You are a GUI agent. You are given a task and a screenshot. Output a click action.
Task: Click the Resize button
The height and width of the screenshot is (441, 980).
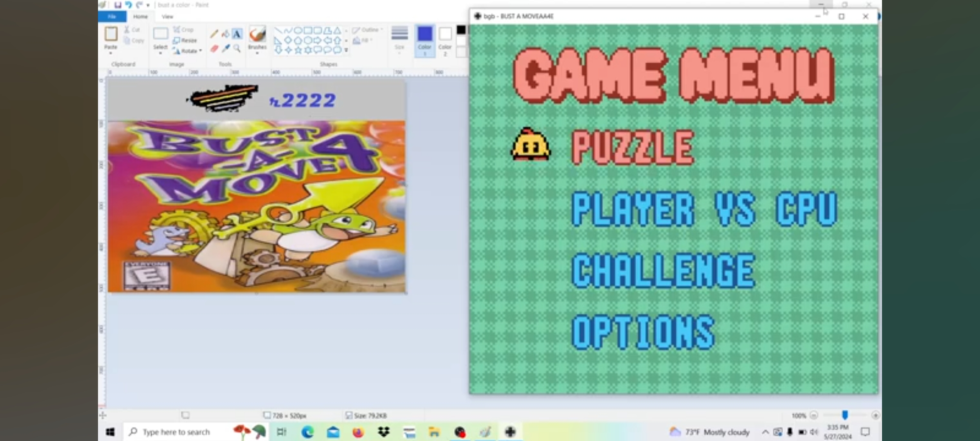[x=185, y=40]
